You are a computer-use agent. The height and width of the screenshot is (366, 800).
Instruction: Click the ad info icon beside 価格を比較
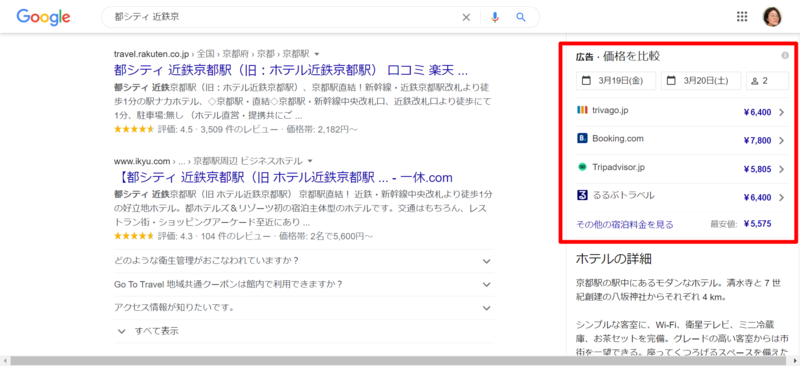point(785,55)
